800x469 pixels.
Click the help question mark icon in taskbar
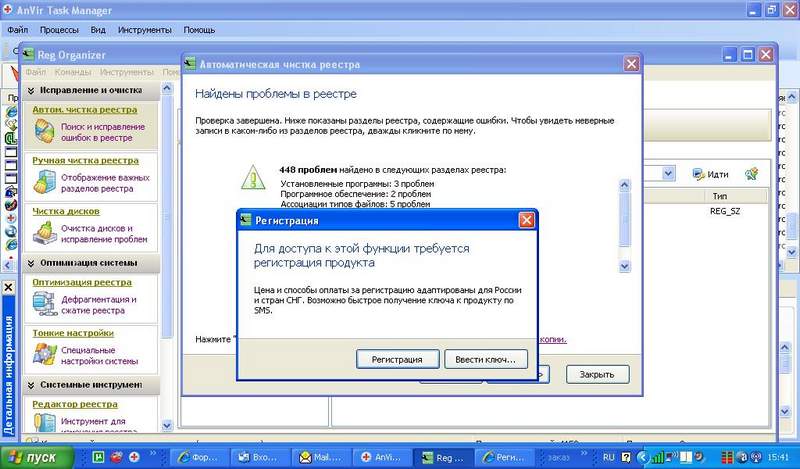pos(627,457)
